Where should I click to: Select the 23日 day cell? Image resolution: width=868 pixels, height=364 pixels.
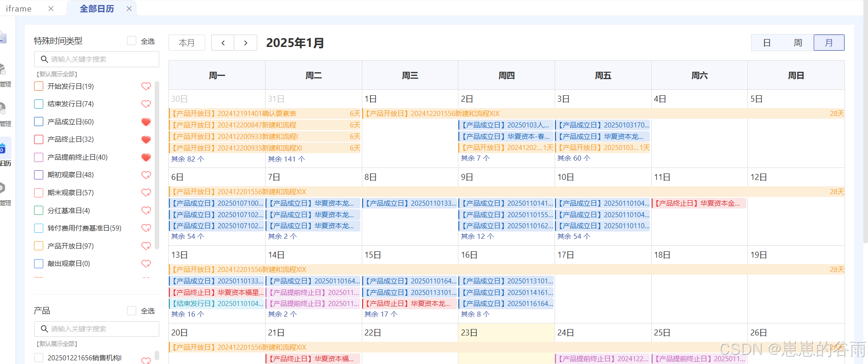click(506, 344)
